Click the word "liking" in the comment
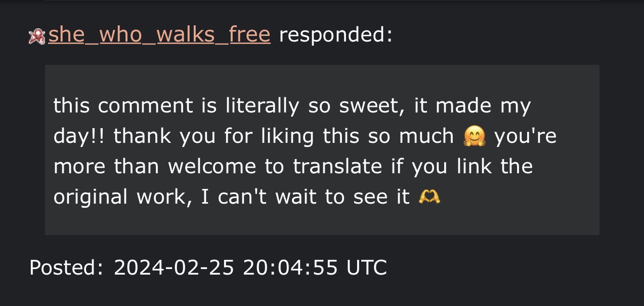The height and width of the screenshot is (306, 644). pyautogui.click(x=283, y=136)
